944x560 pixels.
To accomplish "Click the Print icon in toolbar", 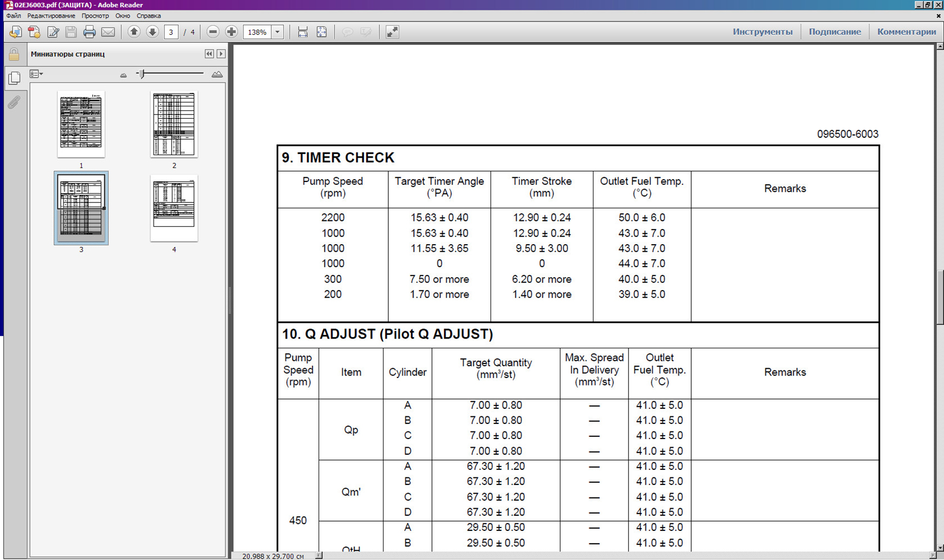I will 89,32.
